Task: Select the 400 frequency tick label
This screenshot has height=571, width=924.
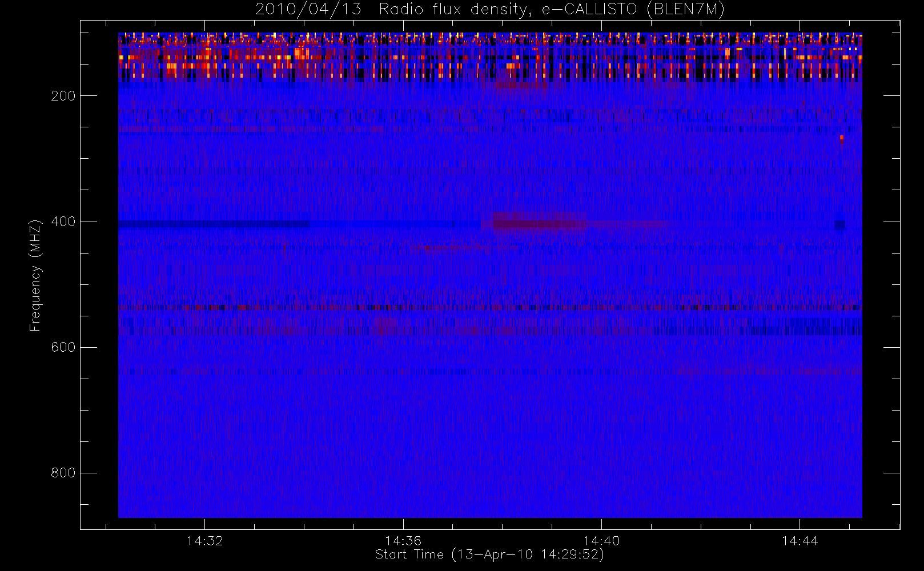Action: pyautogui.click(x=63, y=222)
